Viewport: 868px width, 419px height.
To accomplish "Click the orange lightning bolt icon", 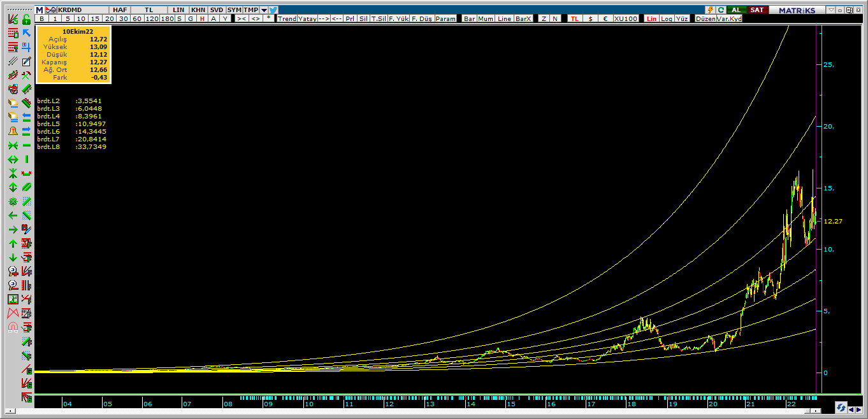I will point(710,10).
